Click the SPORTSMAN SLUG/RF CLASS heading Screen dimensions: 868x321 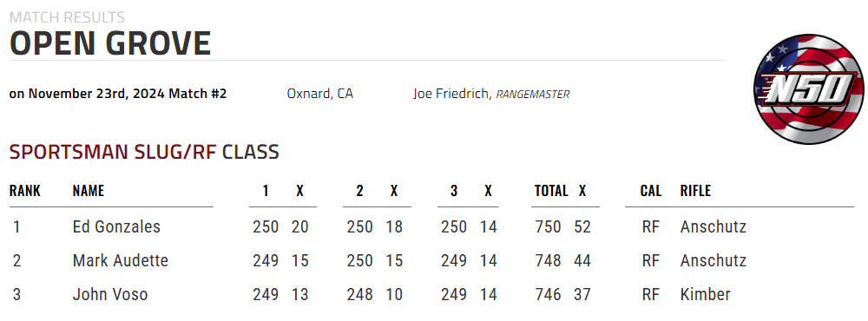(x=144, y=152)
